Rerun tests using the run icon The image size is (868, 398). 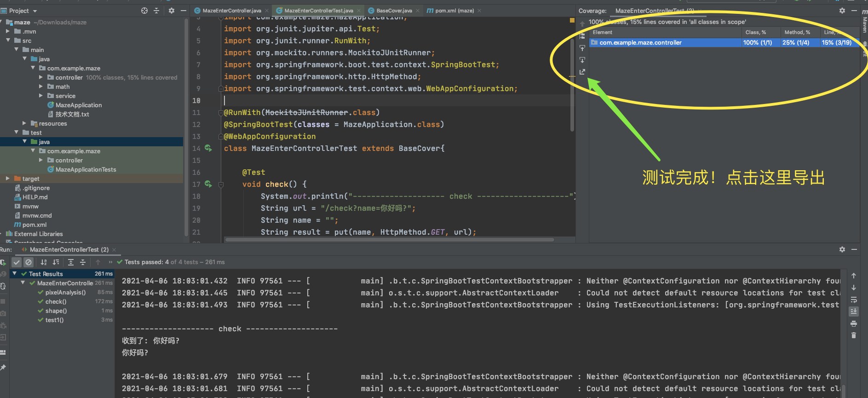coord(3,262)
